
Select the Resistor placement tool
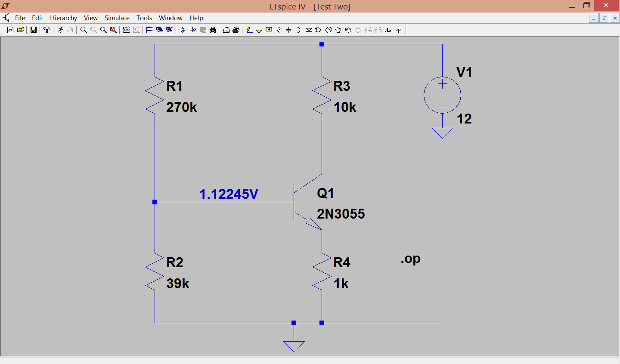click(x=279, y=30)
